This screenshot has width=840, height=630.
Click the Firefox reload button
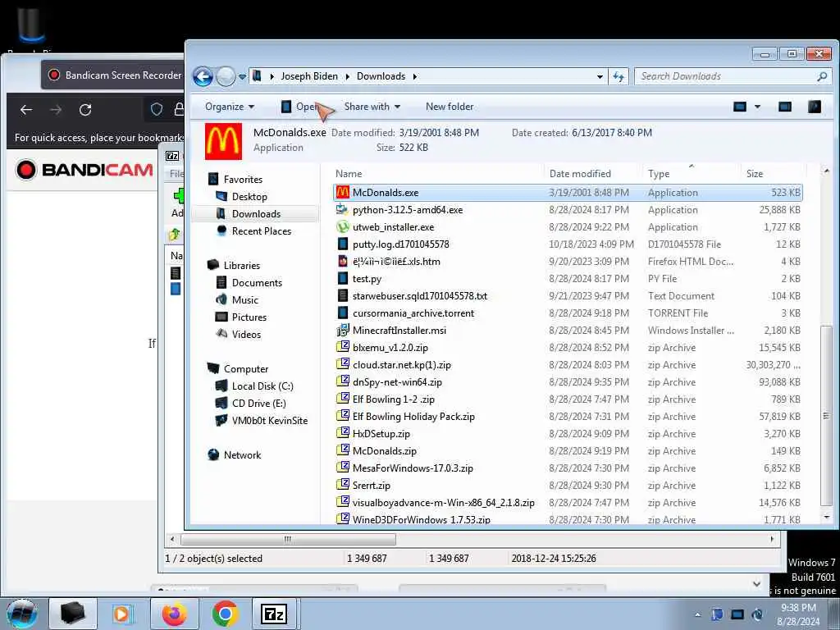[x=85, y=110]
